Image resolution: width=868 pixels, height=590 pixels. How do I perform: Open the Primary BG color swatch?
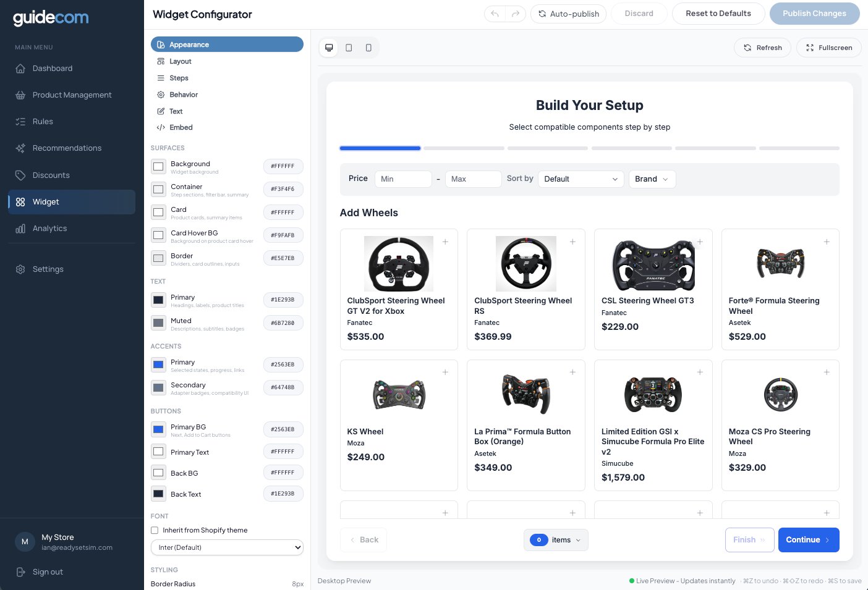[x=158, y=429]
